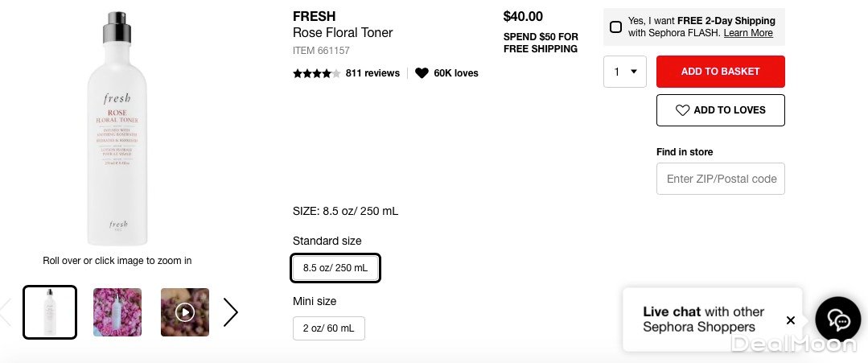Enable free 2-Day Shipping with Sephora FLASH
Screen dimensions: 868x363
coord(615,27)
